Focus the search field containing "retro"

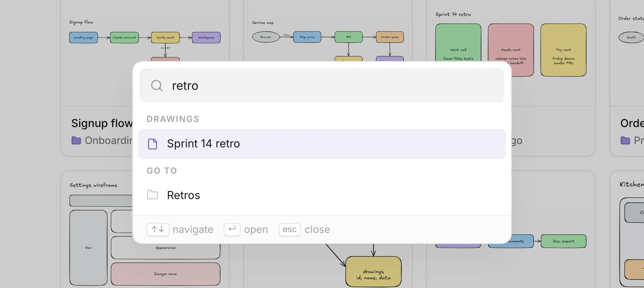(322, 86)
